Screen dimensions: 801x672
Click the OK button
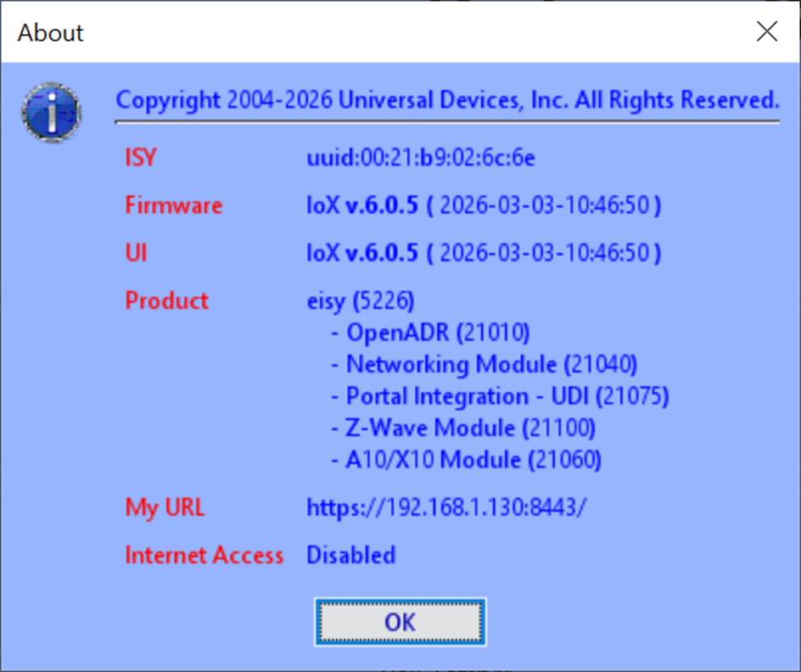(400, 622)
